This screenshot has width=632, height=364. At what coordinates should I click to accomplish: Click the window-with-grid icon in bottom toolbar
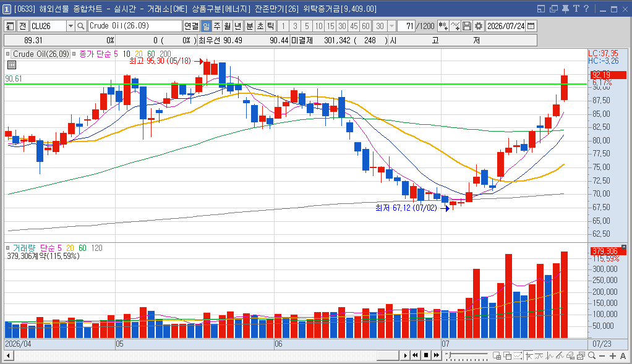(497, 356)
